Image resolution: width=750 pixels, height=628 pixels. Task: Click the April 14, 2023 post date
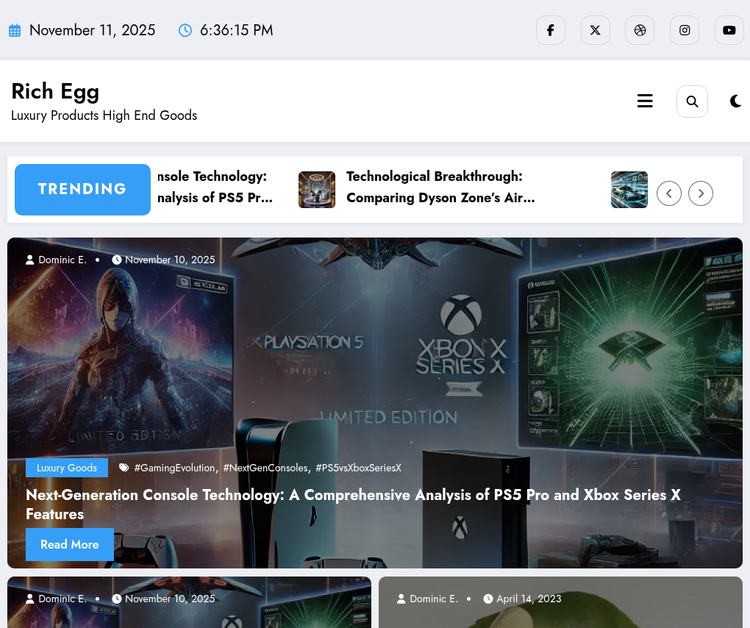(x=528, y=599)
